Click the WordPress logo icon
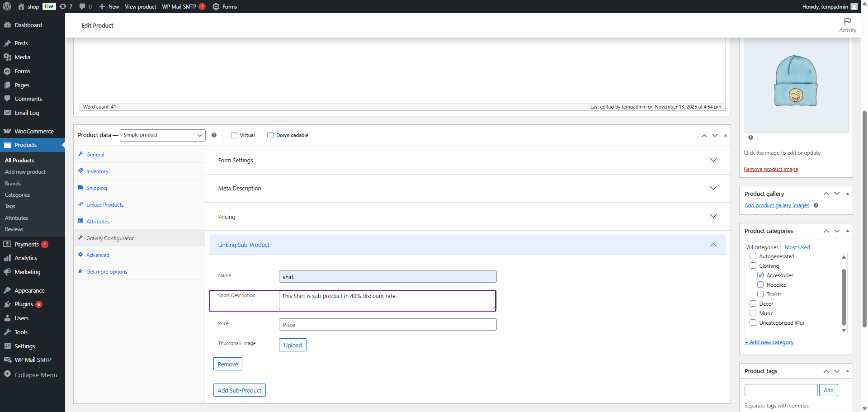Image resolution: width=868 pixels, height=412 pixels. click(x=7, y=6)
